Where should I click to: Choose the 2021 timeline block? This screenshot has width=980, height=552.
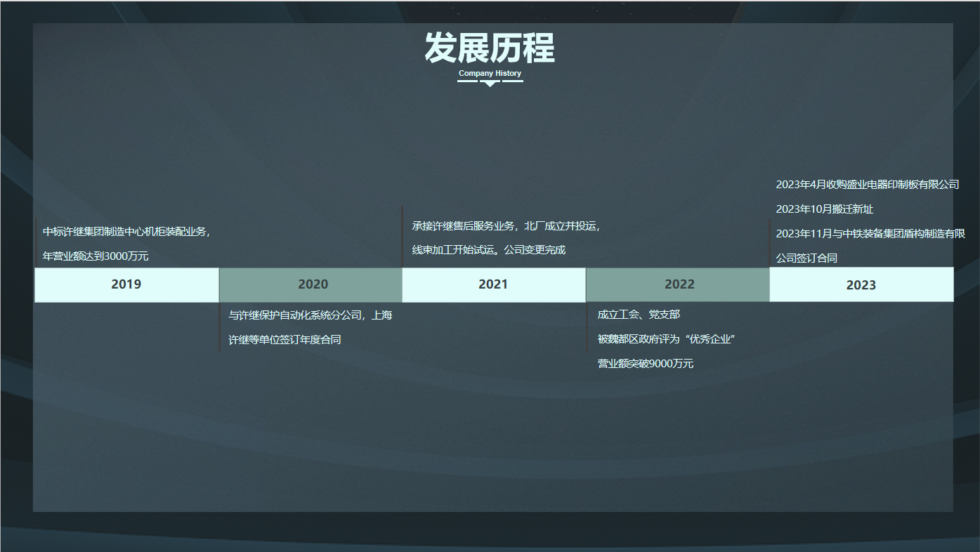493,284
